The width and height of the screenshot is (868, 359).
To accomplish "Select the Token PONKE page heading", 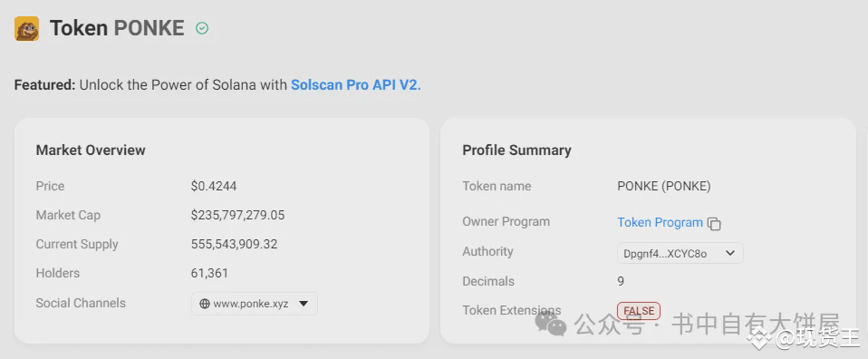I will coord(118,28).
